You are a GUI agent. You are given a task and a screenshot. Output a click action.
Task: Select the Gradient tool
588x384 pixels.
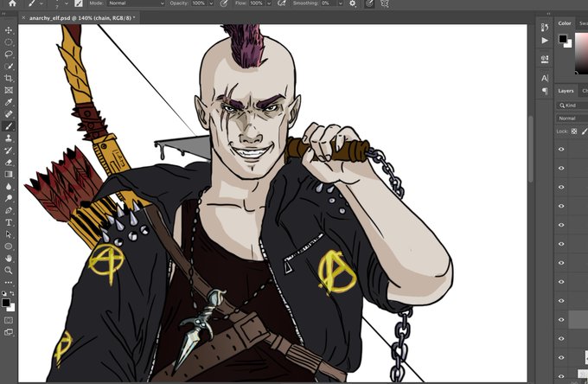click(9, 175)
